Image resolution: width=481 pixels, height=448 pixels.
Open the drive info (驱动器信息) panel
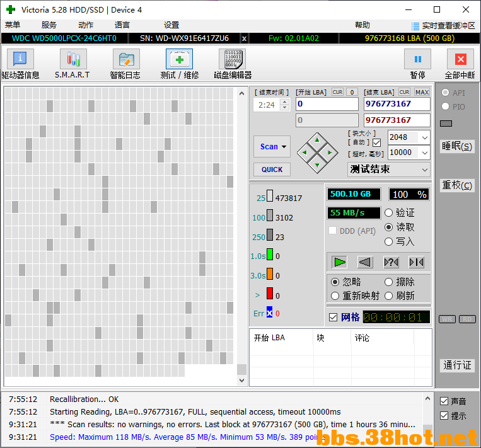(20, 59)
